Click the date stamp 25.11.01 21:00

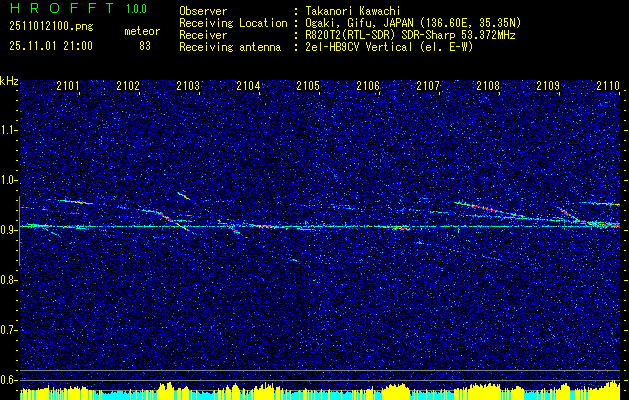coord(51,46)
